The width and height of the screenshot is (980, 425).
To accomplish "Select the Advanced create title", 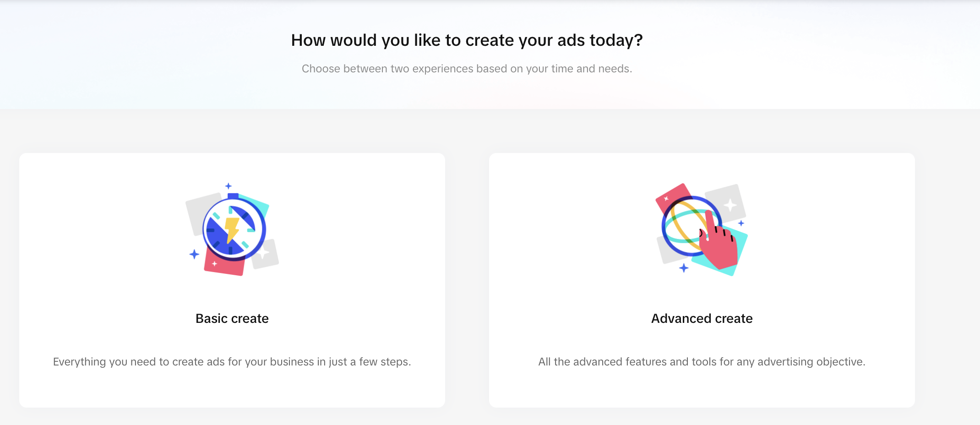I will pos(702,318).
